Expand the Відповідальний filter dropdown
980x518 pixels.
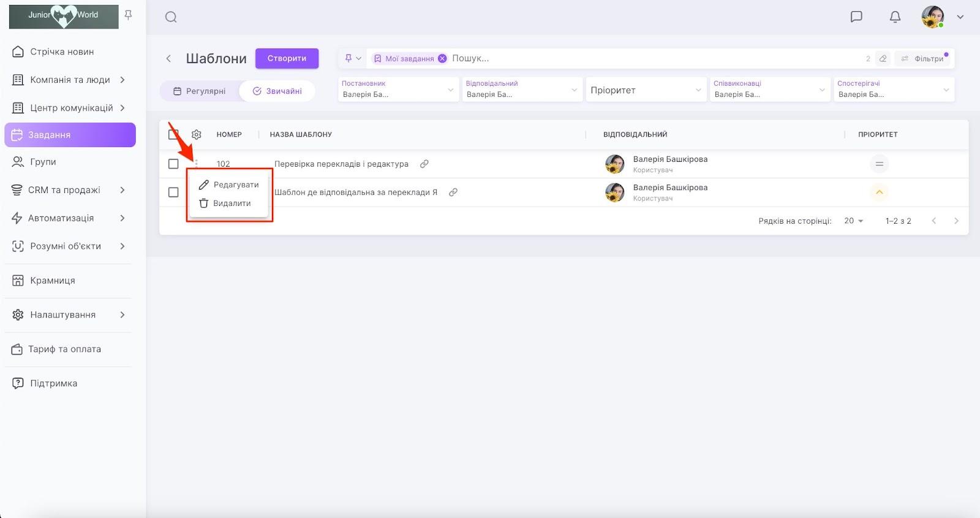click(521, 90)
